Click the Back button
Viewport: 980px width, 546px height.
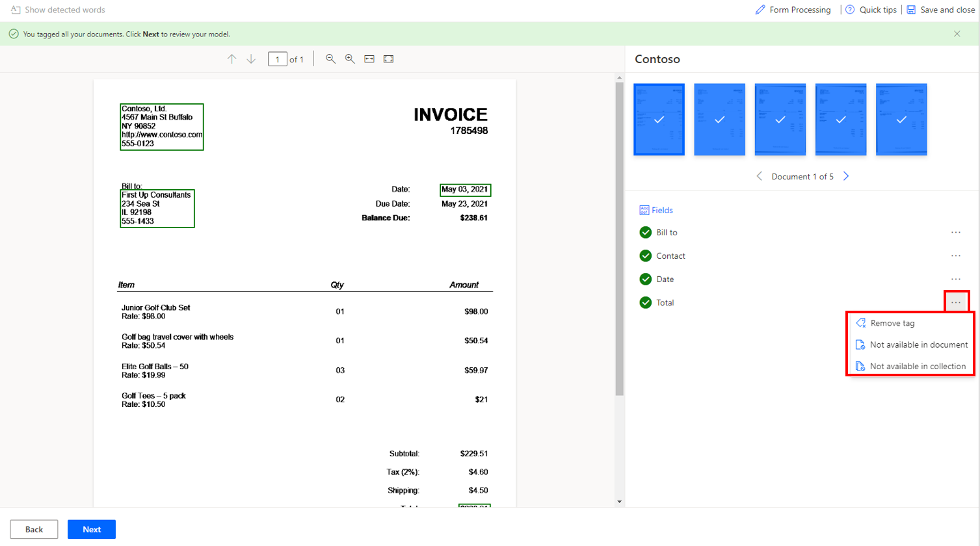pos(34,529)
